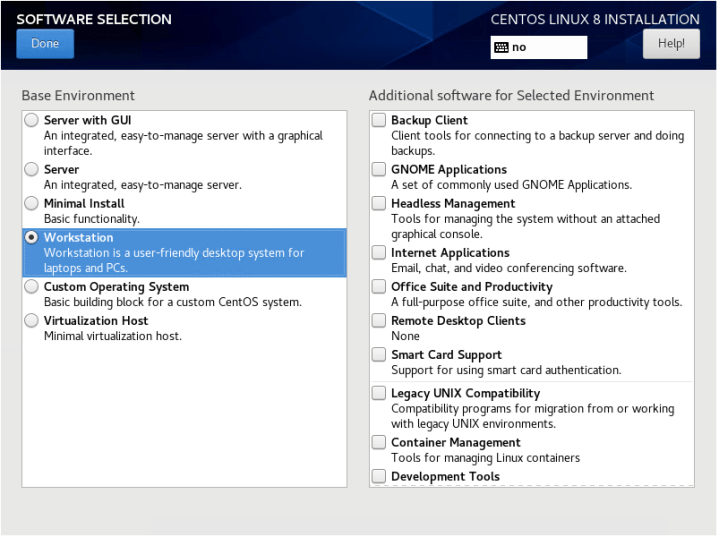Select Virtualization Host radio button
Viewport: 719px width, 537px height.
[x=32, y=321]
